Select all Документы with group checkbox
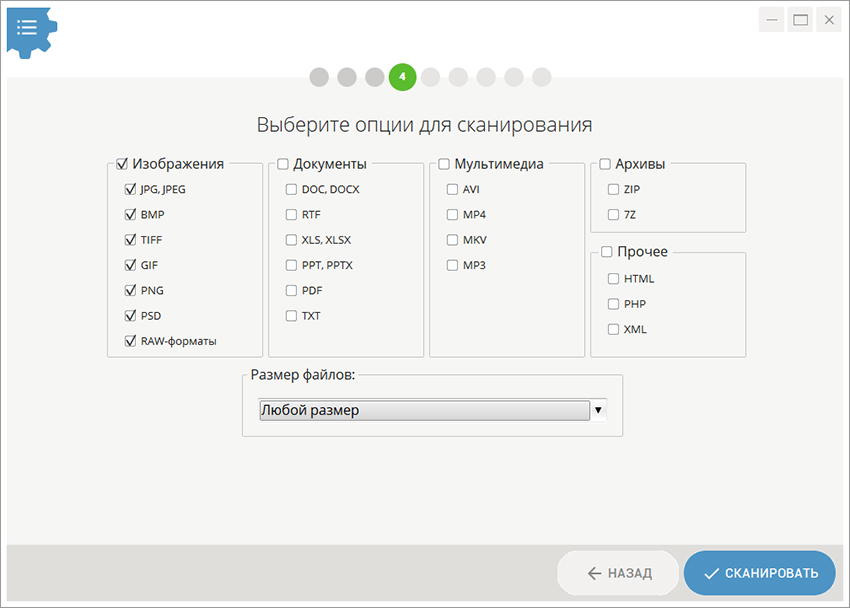 click(283, 164)
